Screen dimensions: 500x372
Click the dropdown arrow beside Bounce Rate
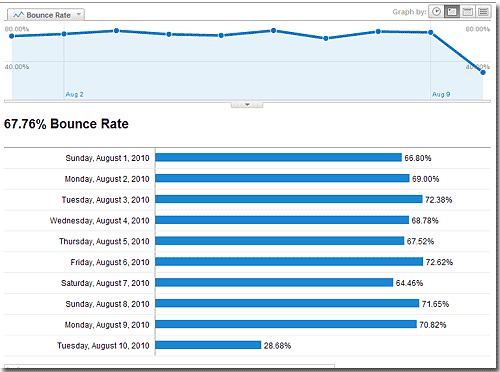coord(79,15)
